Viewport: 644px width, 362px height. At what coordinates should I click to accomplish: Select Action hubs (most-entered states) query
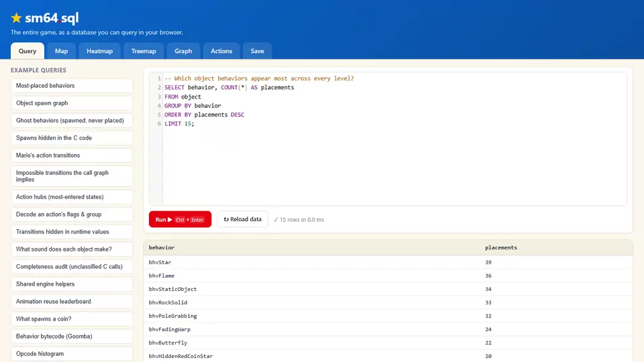(72, 197)
